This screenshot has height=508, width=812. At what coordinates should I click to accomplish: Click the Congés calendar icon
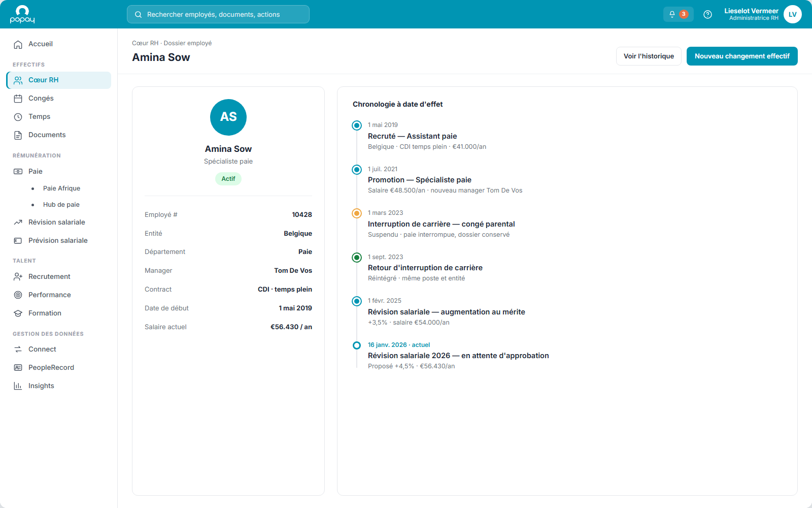18,99
